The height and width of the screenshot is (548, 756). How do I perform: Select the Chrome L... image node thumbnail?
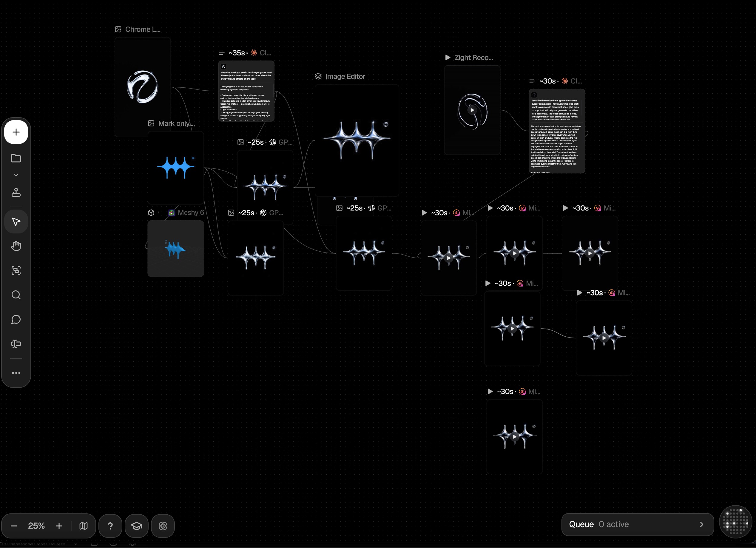pos(143,87)
